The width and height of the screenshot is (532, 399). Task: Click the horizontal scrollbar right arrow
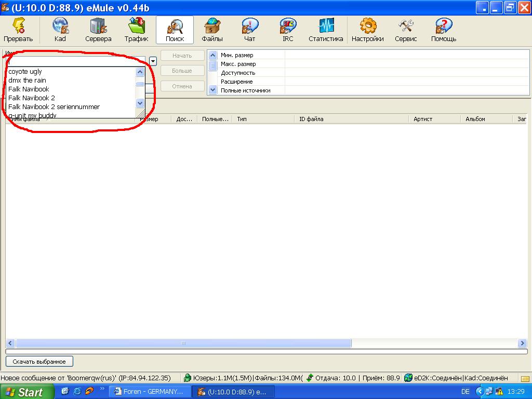[x=522, y=343]
